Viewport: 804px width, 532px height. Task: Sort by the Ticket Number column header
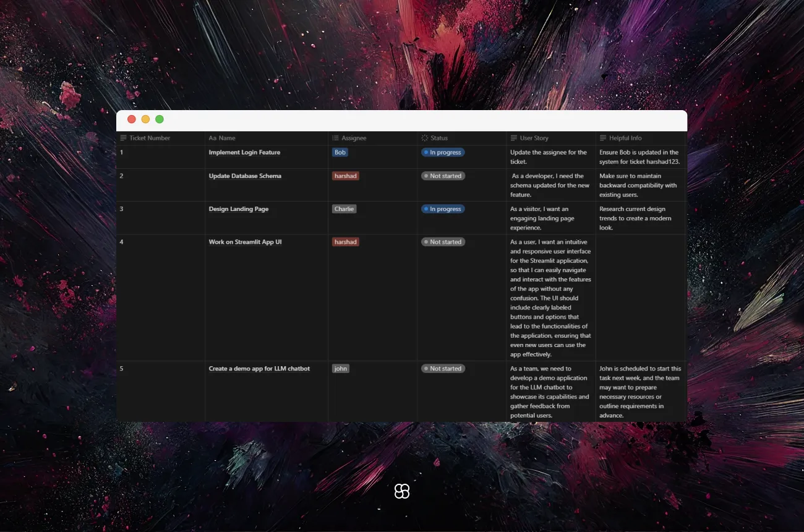pyautogui.click(x=161, y=138)
